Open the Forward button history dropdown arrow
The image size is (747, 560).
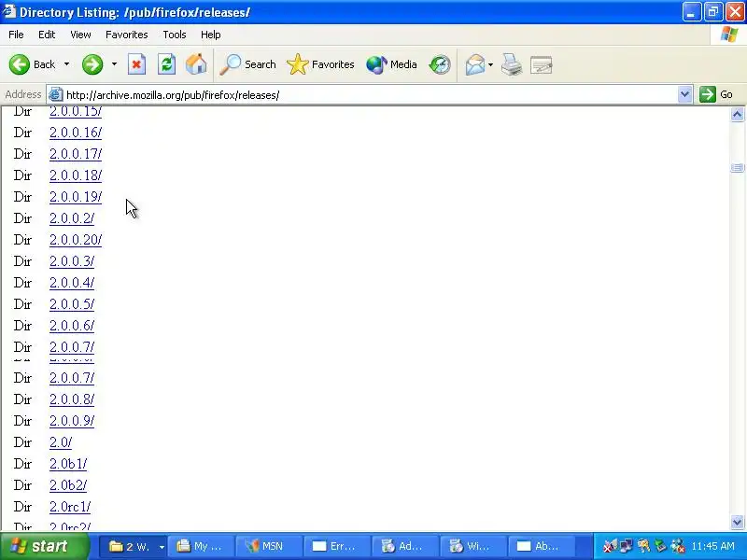coord(114,64)
